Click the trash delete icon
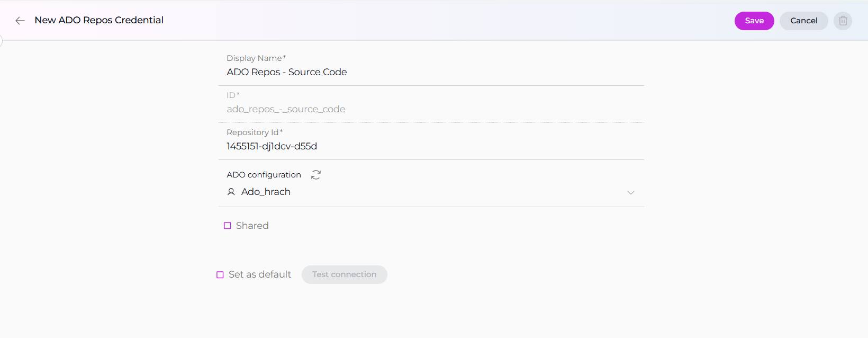 pyautogui.click(x=843, y=21)
